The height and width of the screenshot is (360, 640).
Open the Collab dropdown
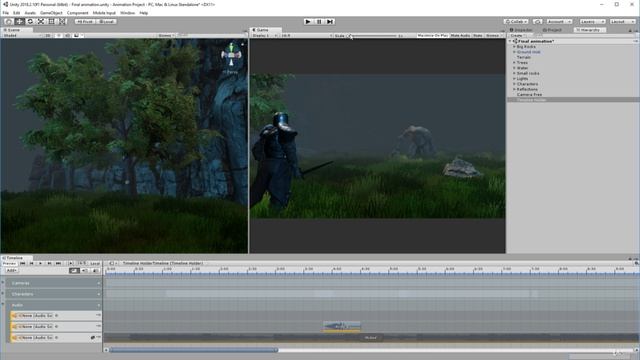(516, 21)
